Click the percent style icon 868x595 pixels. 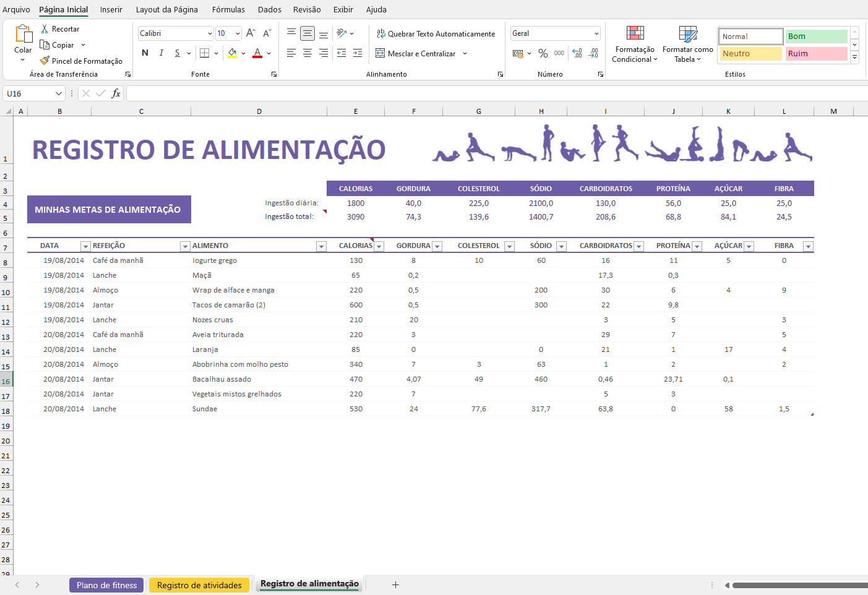point(543,54)
